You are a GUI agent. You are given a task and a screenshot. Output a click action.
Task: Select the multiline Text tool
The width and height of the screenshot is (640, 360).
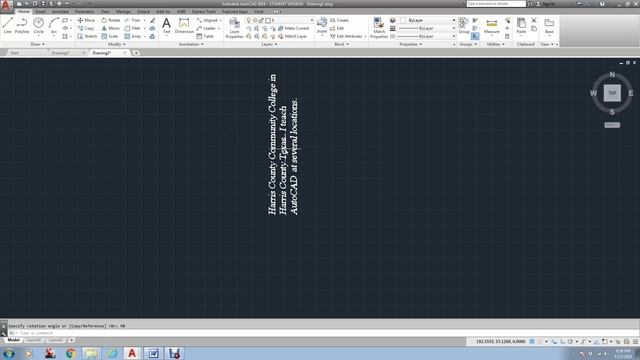tap(167, 25)
